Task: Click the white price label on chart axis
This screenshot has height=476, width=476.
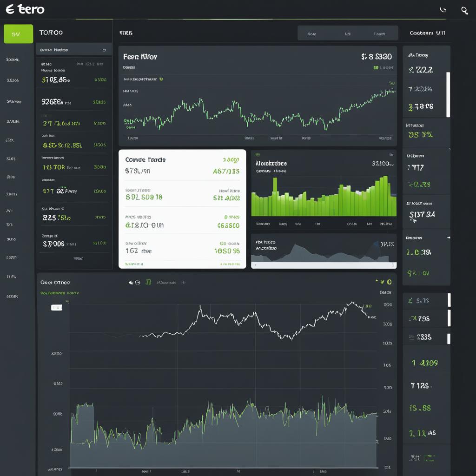Action: coord(56,308)
